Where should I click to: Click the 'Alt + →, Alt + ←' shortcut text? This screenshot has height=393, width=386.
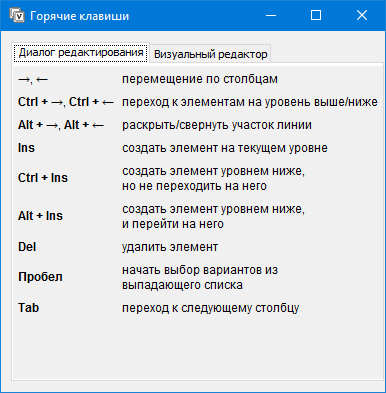pos(61,125)
